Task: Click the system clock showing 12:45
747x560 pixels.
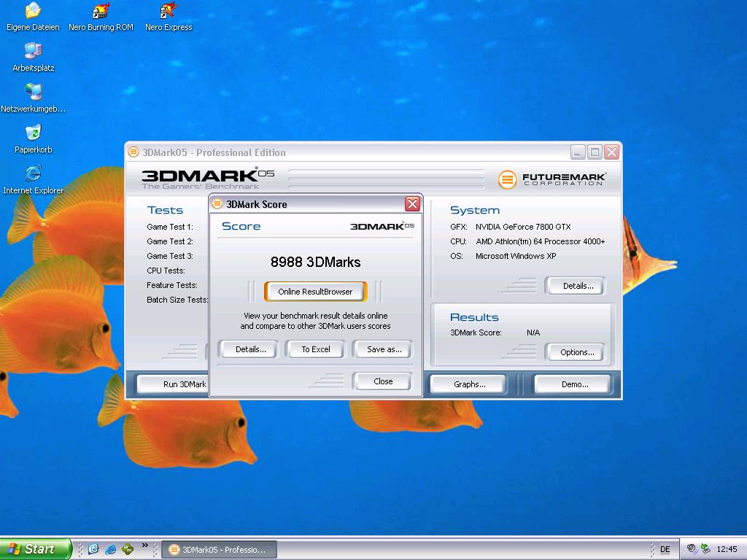Action: click(x=727, y=550)
